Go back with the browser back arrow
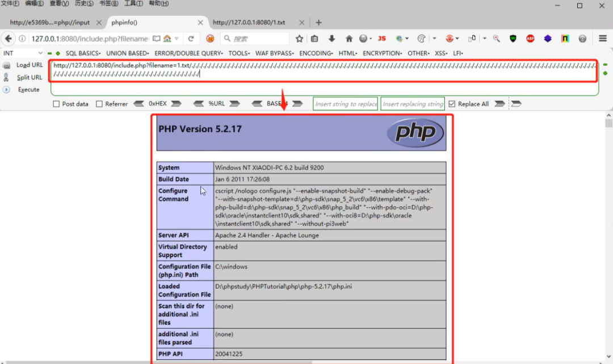The width and height of the screenshot is (613, 364). [x=8, y=39]
